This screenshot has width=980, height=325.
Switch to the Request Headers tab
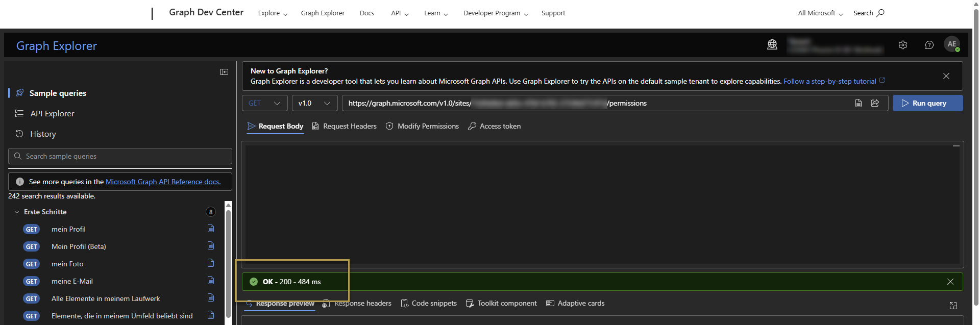345,126
